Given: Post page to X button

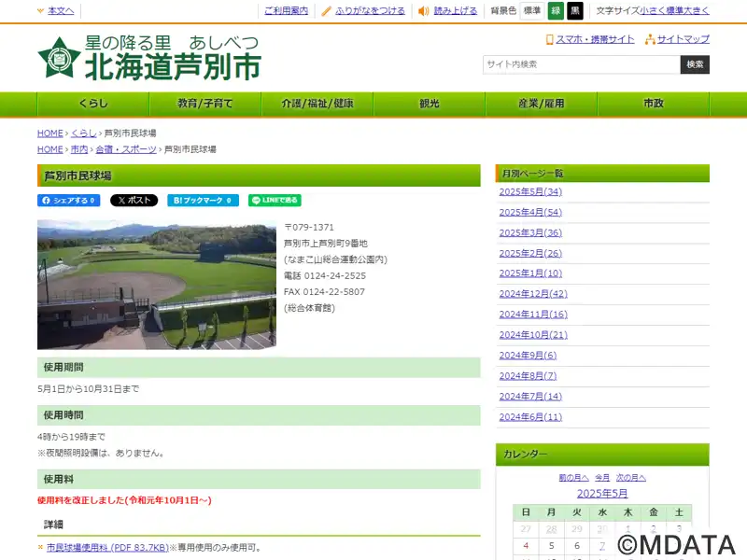Looking at the screenshot, I should [x=134, y=201].
